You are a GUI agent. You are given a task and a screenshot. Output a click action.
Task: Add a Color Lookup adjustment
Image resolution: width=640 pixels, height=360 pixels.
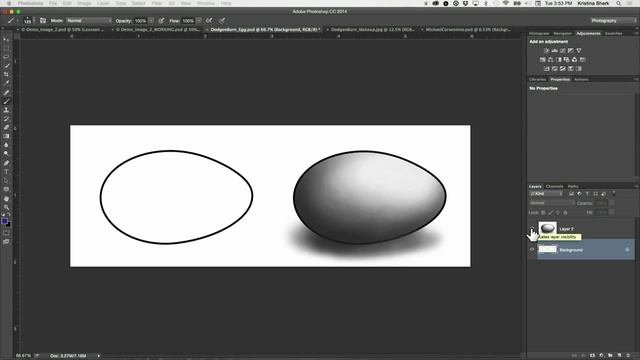[x=582, y=60]
